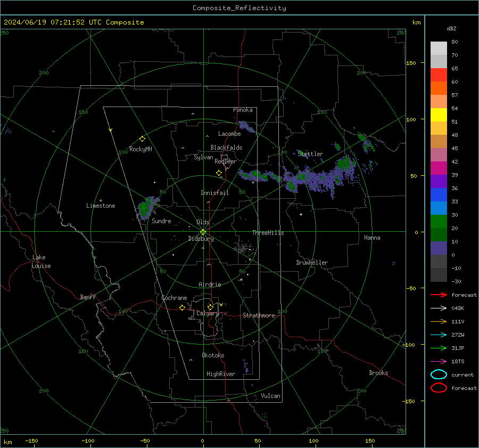Click the cyan current ellipse legend icon
479x448 pixels.
439,374
